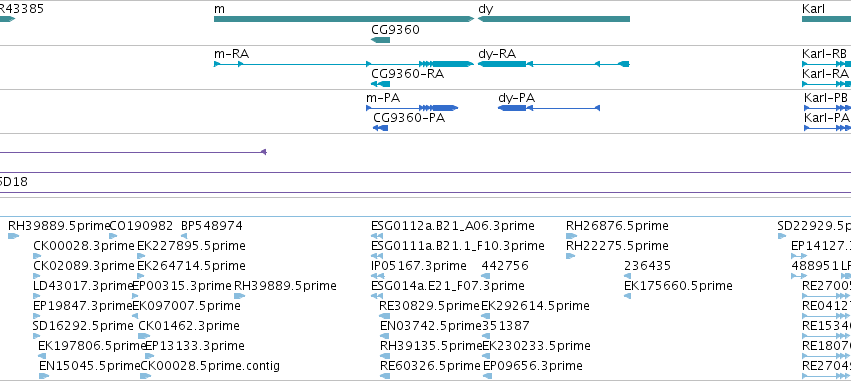This screenshot has width=851, height=381.
Task: Open the EK227895.5prime EST entry
Action: (191, 246)
